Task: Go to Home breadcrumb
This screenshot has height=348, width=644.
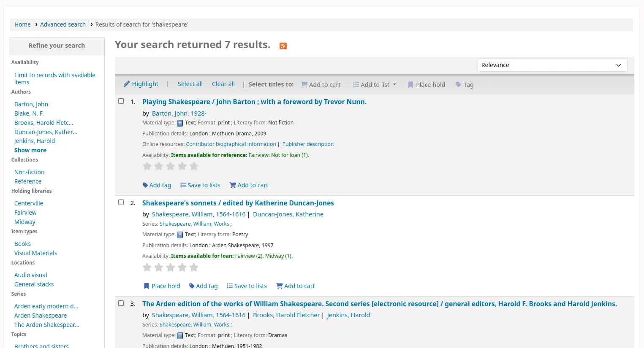Action: [22, 24]
